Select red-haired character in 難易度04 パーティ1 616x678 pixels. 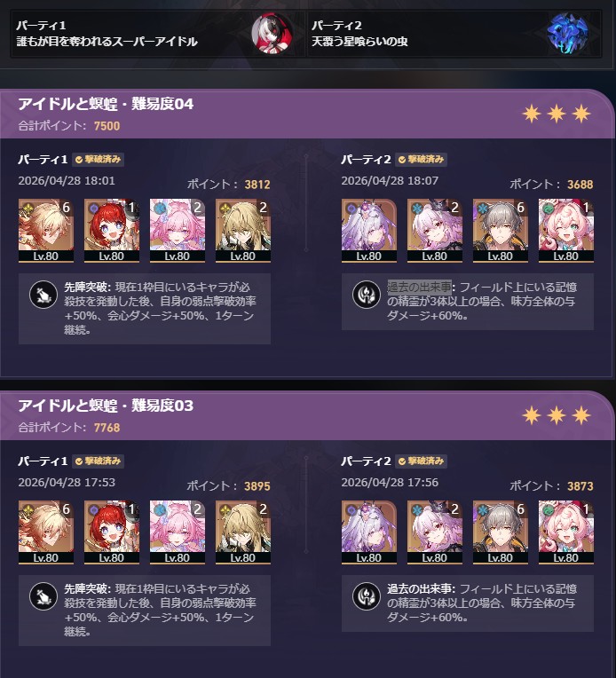(112, 231)
